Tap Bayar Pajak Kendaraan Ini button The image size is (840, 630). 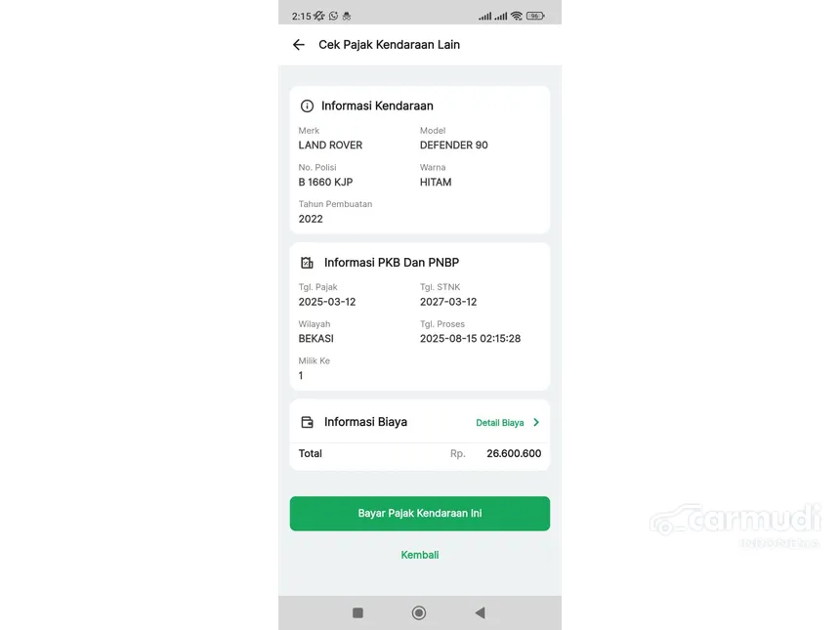click(420, 513)
